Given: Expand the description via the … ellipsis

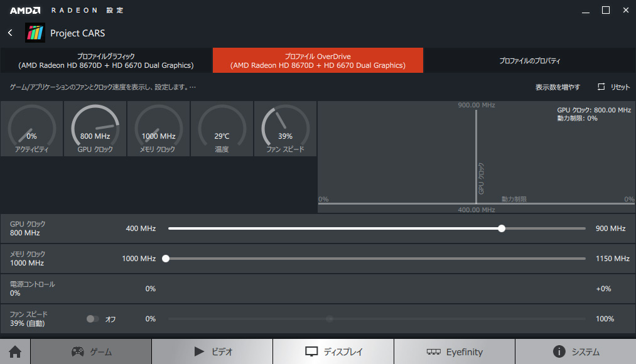Looking at the screenshot, I should [192, 87].
